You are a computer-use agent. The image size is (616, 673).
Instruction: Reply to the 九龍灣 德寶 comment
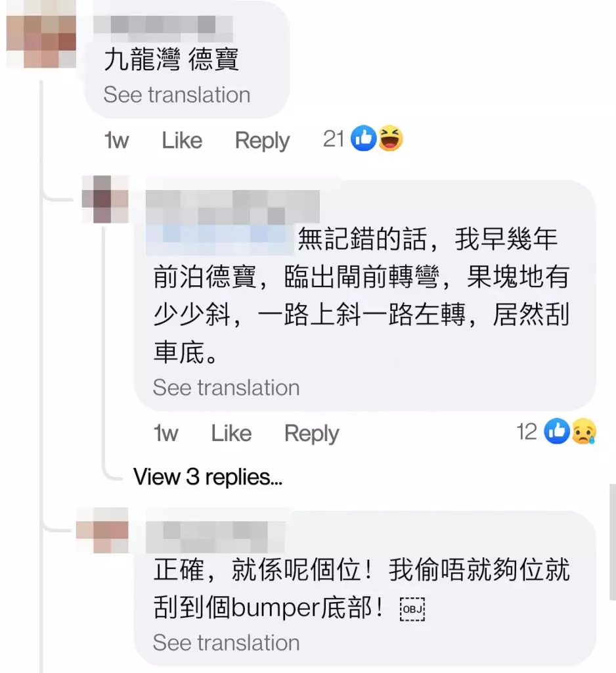pos(262,141)
